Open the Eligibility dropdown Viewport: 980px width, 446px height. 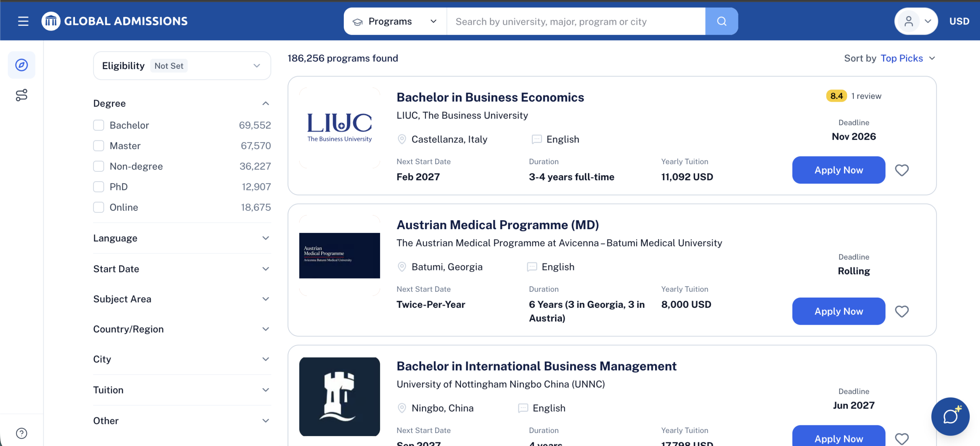coord(182,66)
